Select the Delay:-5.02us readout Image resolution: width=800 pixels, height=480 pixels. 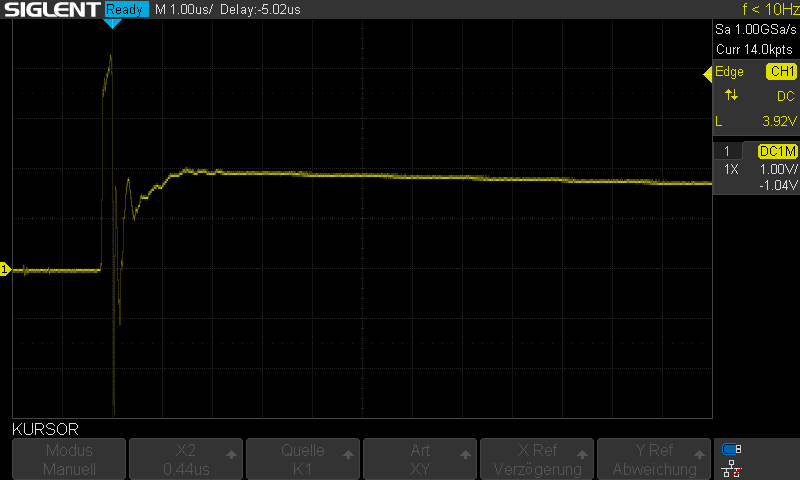[x=260, y=9]
